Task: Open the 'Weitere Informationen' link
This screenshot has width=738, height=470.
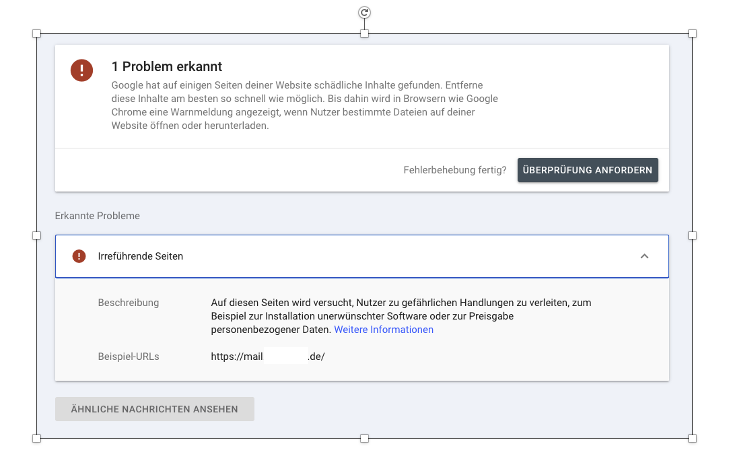Action: tap(383, 329)
